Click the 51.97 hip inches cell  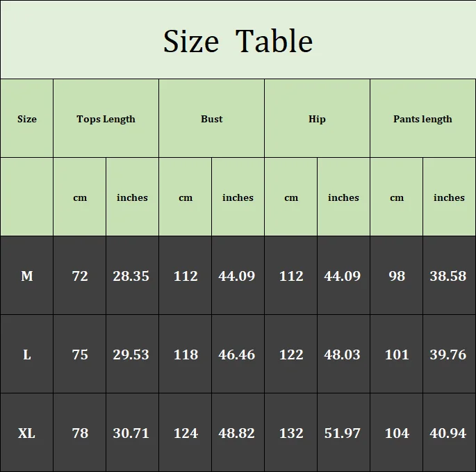click(x=343, y=433)
